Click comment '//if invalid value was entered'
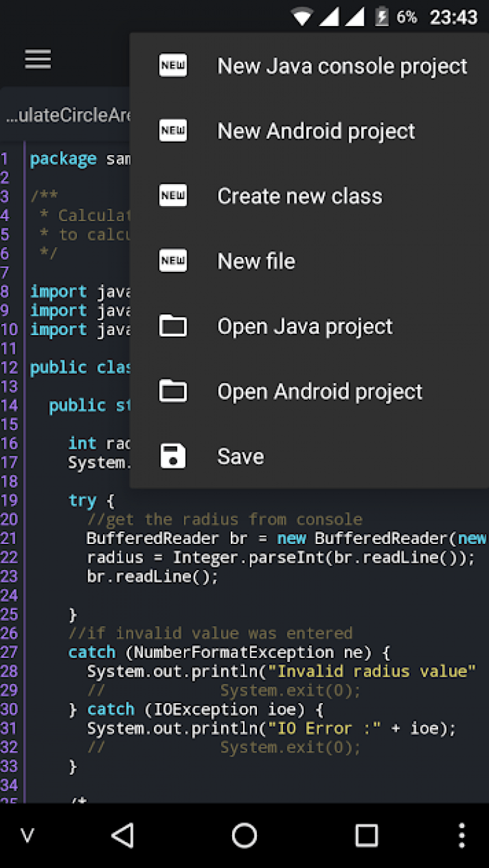The image size is (489, 868). click(x=211, y=633)
